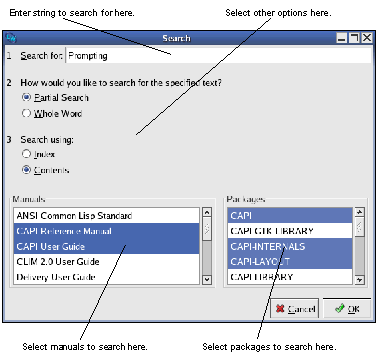
Task: Select the CAPI package
Action: tap(290, 216)
